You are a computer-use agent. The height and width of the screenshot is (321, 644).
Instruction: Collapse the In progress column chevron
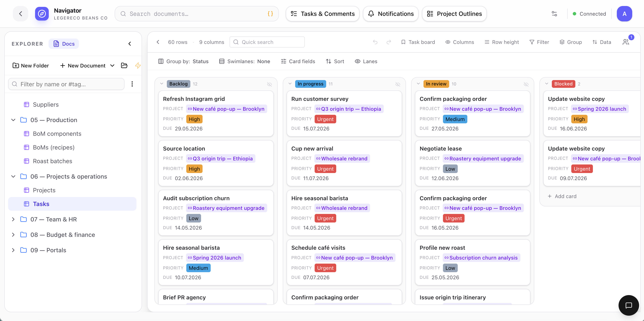[x=290, y=84]
